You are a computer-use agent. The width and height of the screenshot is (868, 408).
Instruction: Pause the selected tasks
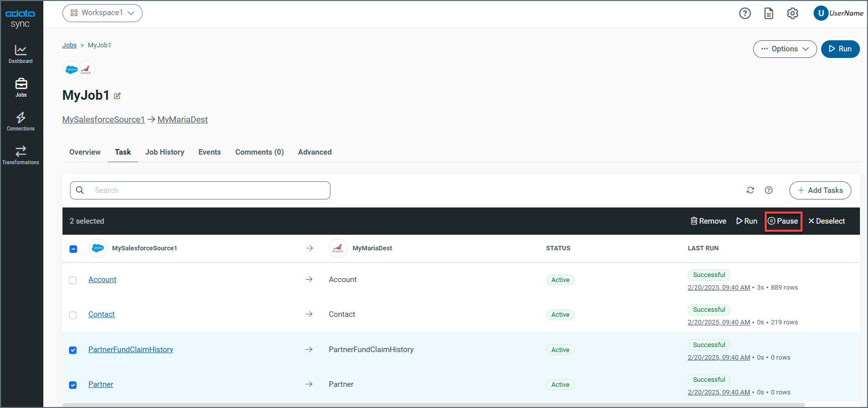tap(783, 221)
